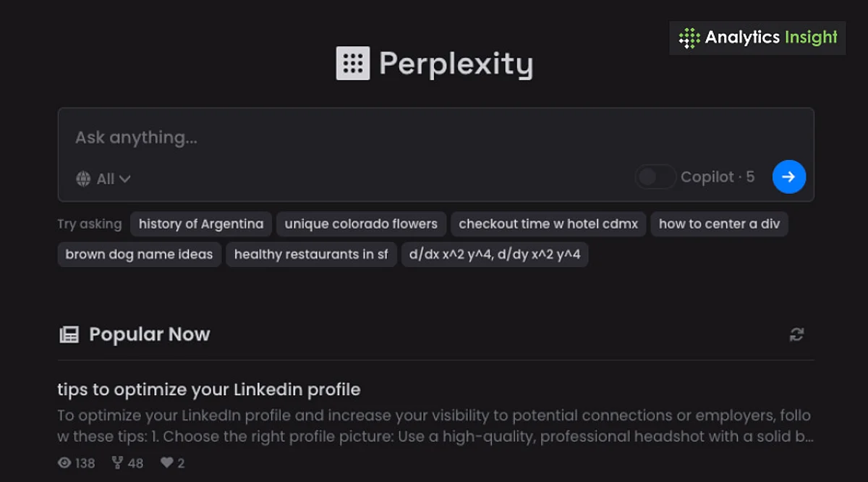Click the eye views icon showing 138

(x=64, y=462)
